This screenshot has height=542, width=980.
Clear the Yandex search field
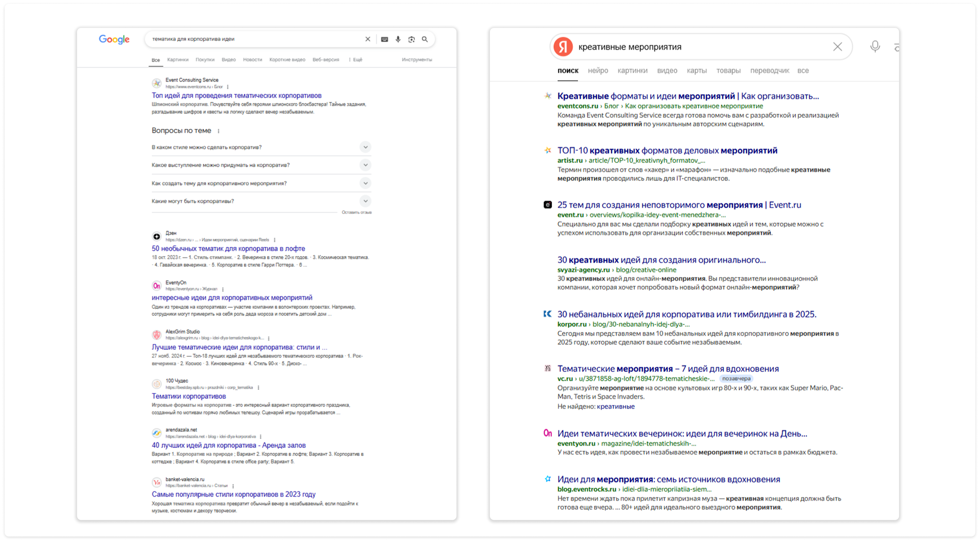(x=837, y=47)
